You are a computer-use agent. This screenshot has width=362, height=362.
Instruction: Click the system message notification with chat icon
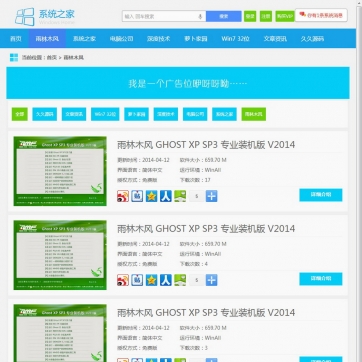pyautogui.click(x=321, y=15)
